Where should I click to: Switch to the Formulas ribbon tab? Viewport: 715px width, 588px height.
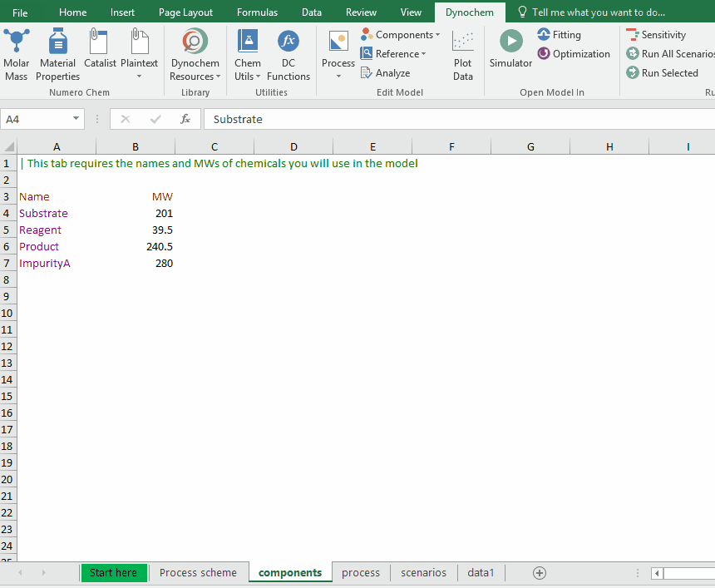click(x=258, y=12)
